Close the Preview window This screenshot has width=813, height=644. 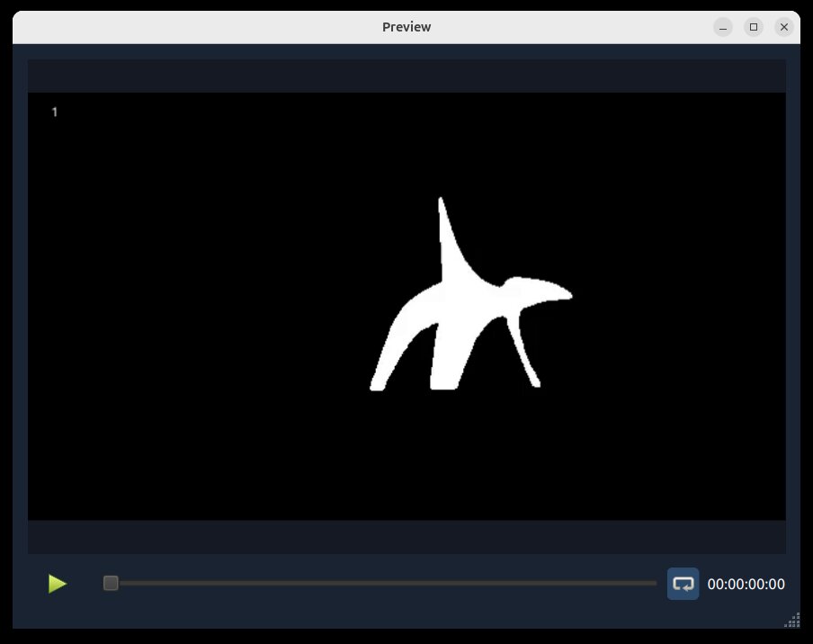tap(783, 26)
